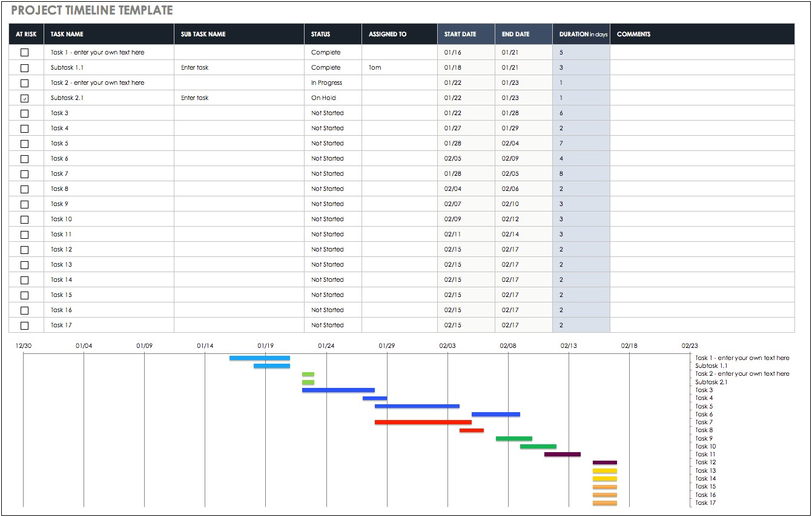Click the green Task 2 Gantt bar
Image resolution: width=812 pixels, height=517 pixels.
[308, 374]
